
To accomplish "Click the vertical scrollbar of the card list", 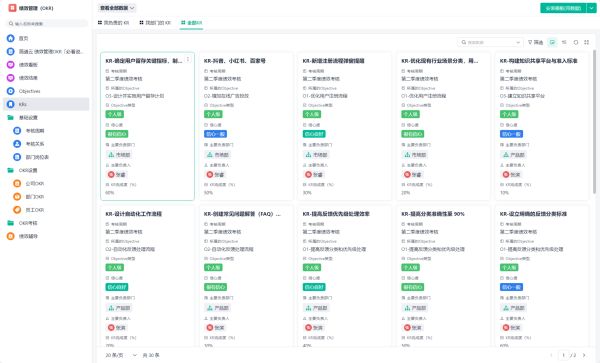I will pyautogui.click(x=594, y=122).
